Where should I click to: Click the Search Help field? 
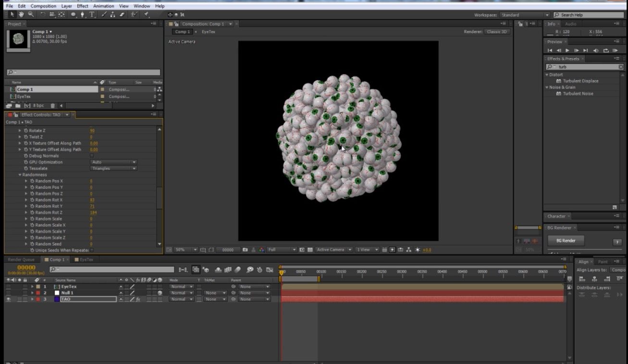coord(589,15)
